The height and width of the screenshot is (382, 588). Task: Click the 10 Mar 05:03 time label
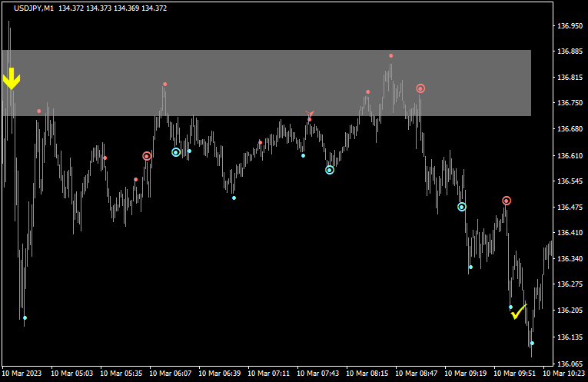71,374
